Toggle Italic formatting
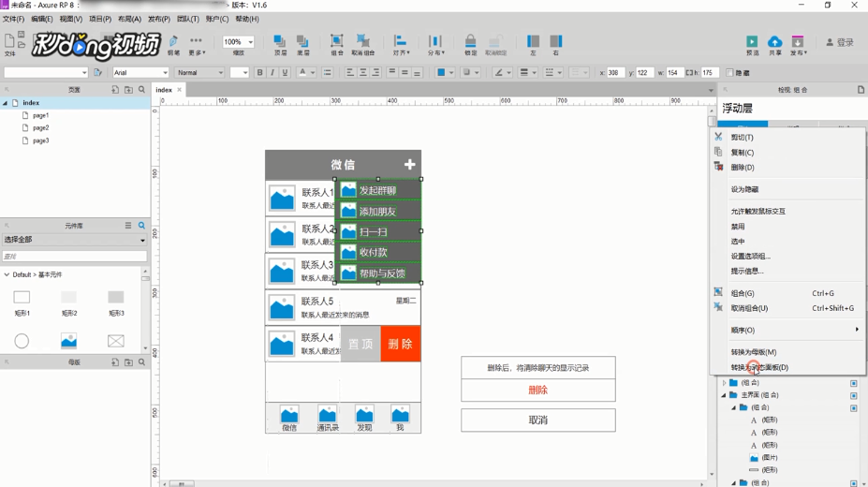The image size is (868, 487). click(272, 72)
